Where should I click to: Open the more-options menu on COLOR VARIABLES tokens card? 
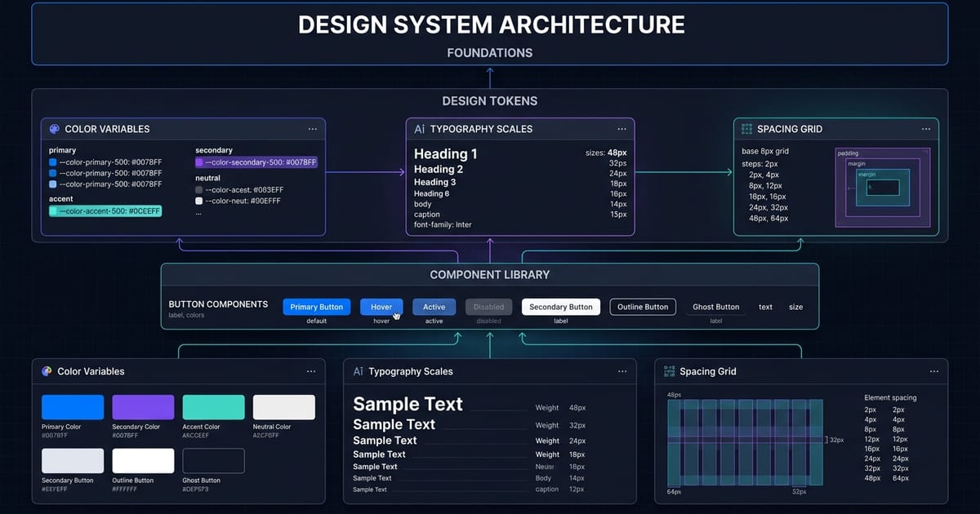click(x=313, y=129)
